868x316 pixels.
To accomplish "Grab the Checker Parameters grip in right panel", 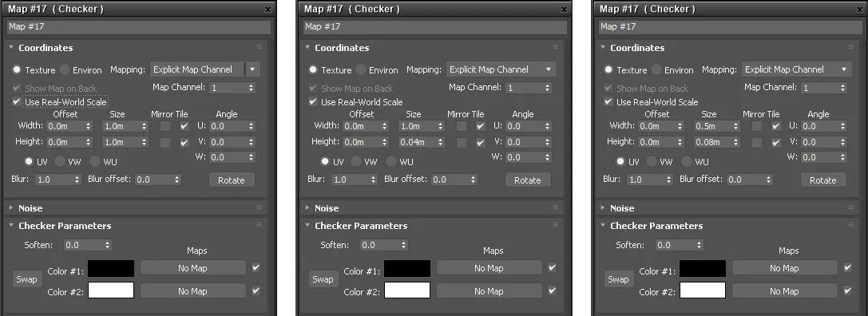I will 851,225.
